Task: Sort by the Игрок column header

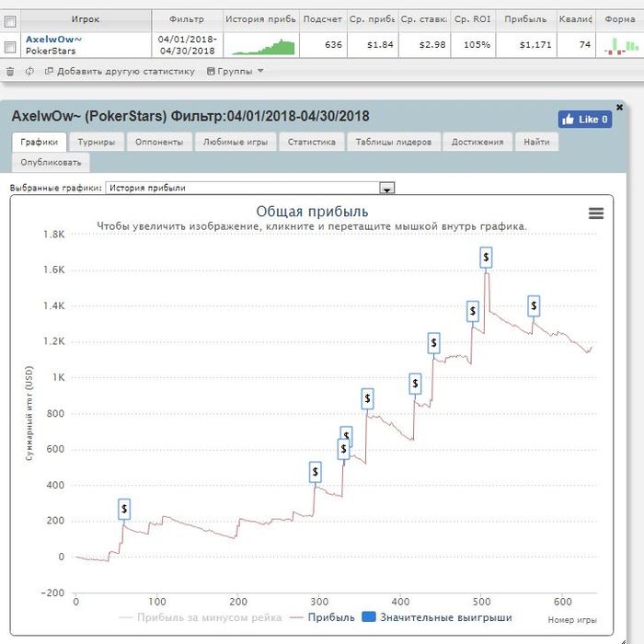Action: click(x=86, y=19)
